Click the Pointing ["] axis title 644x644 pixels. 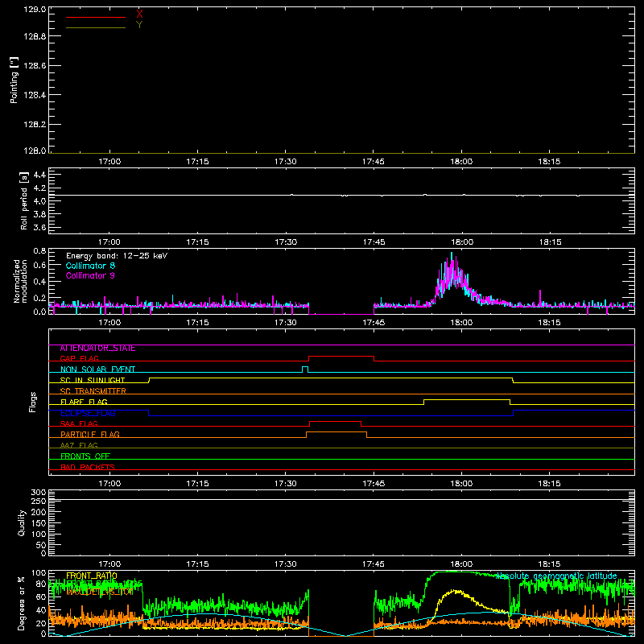[14, 80]
